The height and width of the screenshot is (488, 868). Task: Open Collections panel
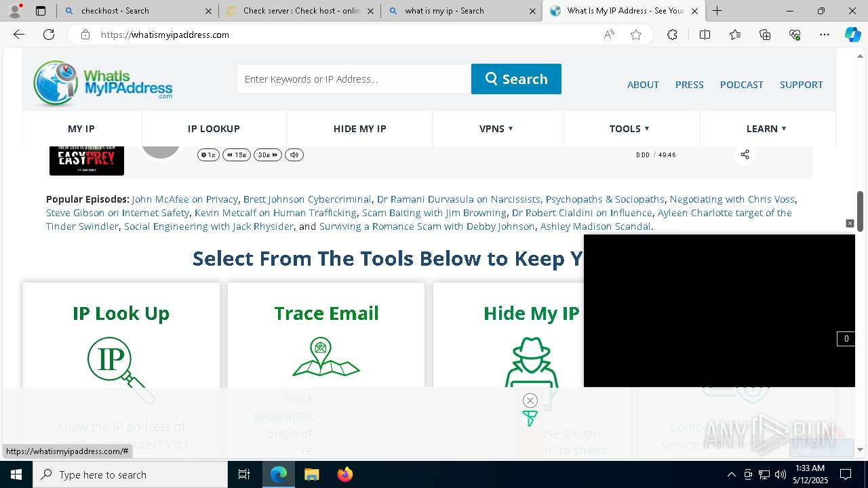point(765,35)
